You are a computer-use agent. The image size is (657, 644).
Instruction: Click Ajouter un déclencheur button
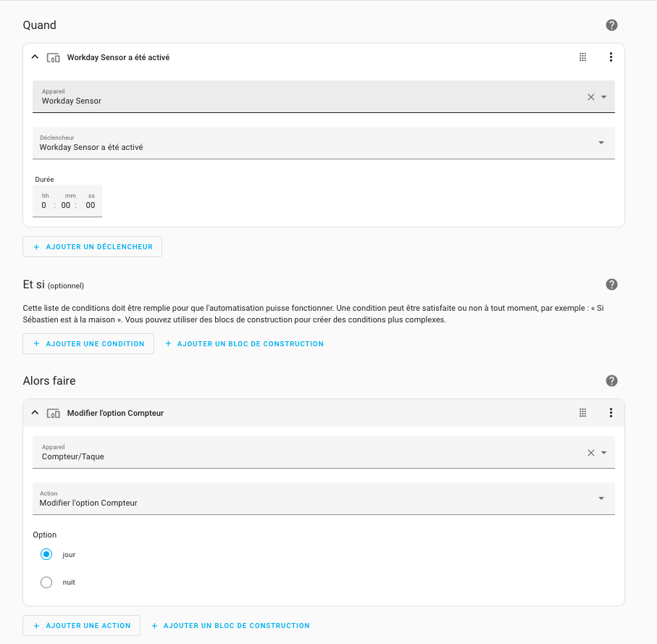(92, 247)
